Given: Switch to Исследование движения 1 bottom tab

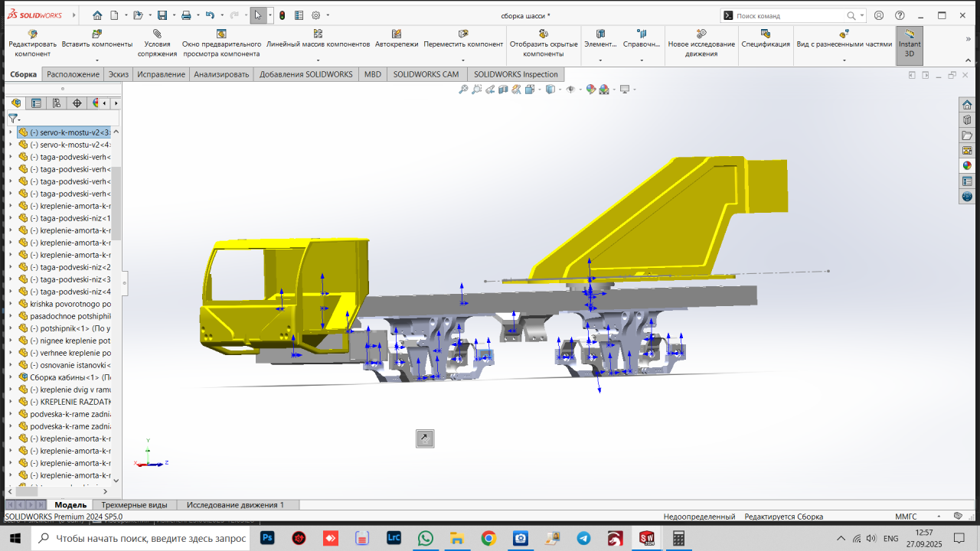Looking at the screenshot, I should (x=235, y=505).
